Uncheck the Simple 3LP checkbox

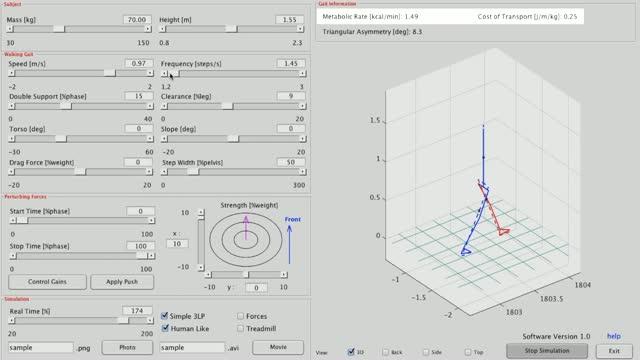pyautogui.click(x=164, y=316)
